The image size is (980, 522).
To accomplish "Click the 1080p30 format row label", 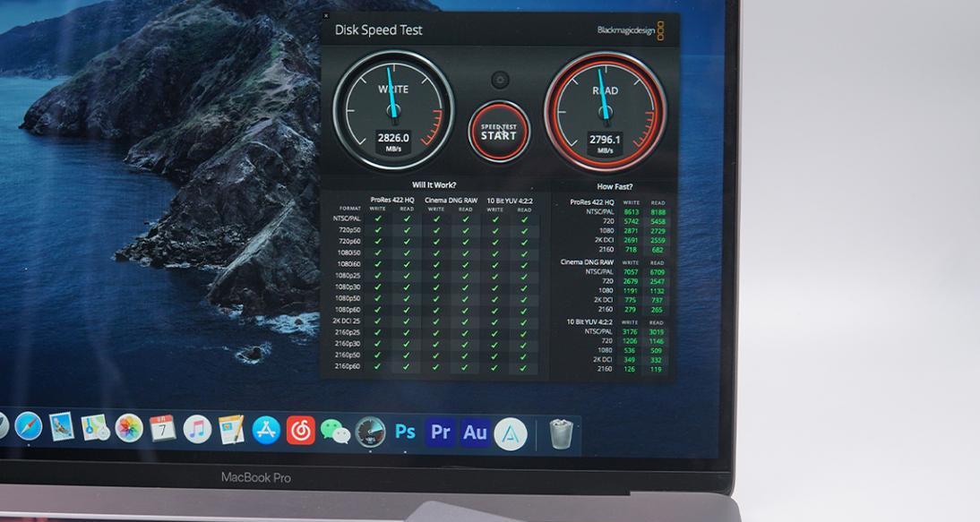I will point(348,287).
